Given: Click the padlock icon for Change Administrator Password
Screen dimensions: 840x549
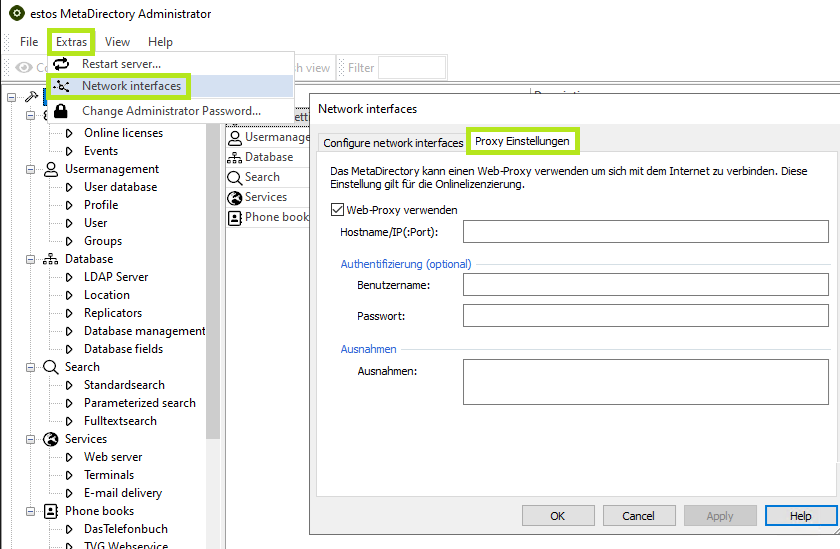Looking at the screenshot, I should [62, 111].
